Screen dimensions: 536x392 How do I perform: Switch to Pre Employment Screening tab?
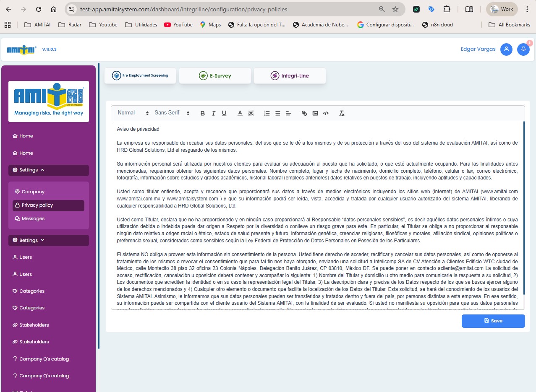tap(140, 76)
